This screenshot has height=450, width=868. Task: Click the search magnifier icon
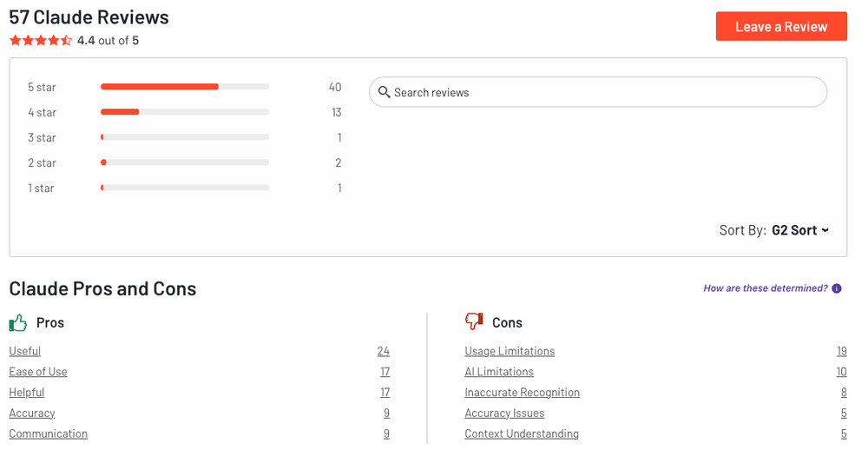(x=384, y=92)
